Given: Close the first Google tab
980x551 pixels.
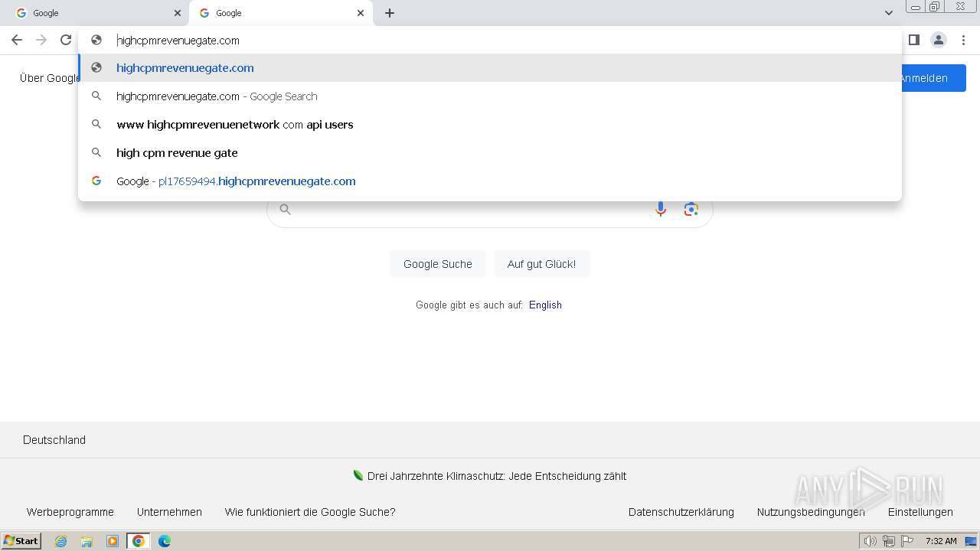Looking at the screenshot, I should click(178, 13).
